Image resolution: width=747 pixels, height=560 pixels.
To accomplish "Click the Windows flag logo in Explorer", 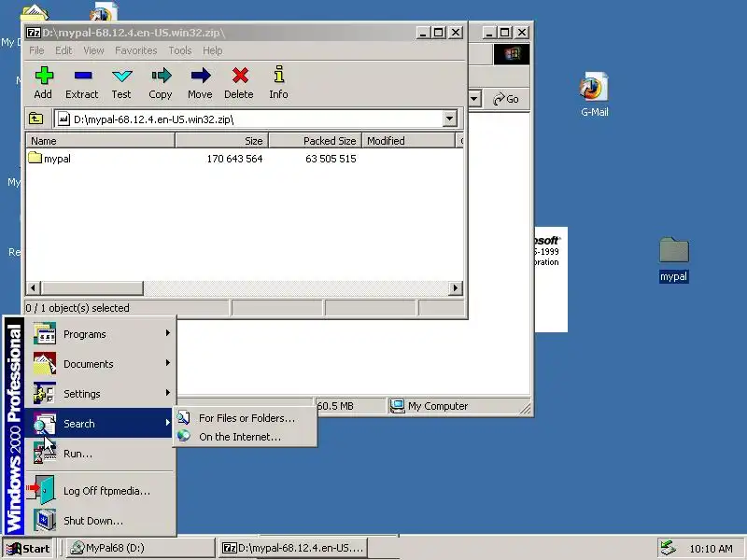I will point(512,54).
